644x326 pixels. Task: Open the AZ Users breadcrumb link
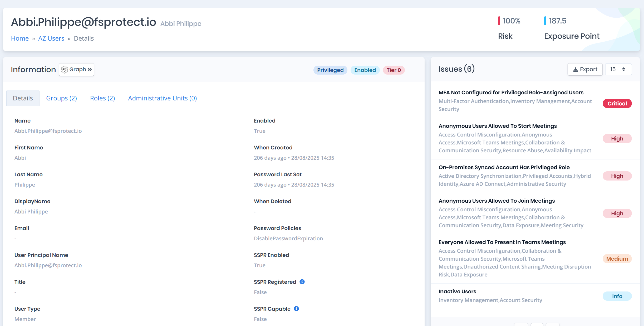tap(51, 38)
